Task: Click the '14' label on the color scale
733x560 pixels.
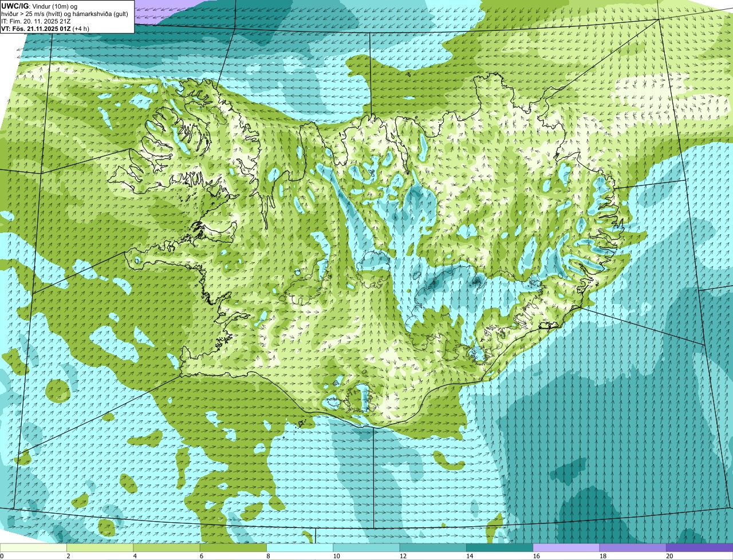Action: pyautogui.click(x=470, y=556)
